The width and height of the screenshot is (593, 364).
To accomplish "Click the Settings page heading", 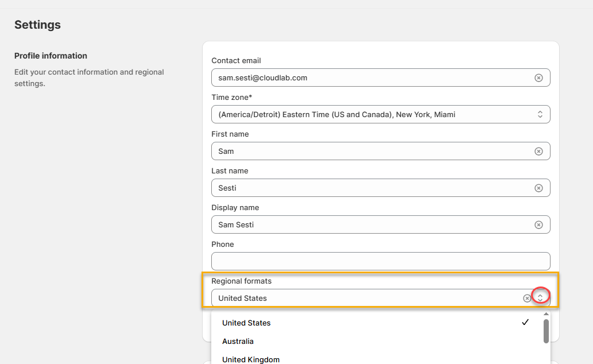I will (37, 25).
